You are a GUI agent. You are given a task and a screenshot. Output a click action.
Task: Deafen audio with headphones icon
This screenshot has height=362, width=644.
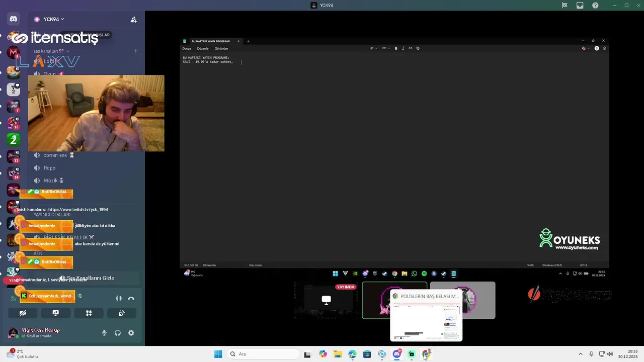tap(118, 333)
